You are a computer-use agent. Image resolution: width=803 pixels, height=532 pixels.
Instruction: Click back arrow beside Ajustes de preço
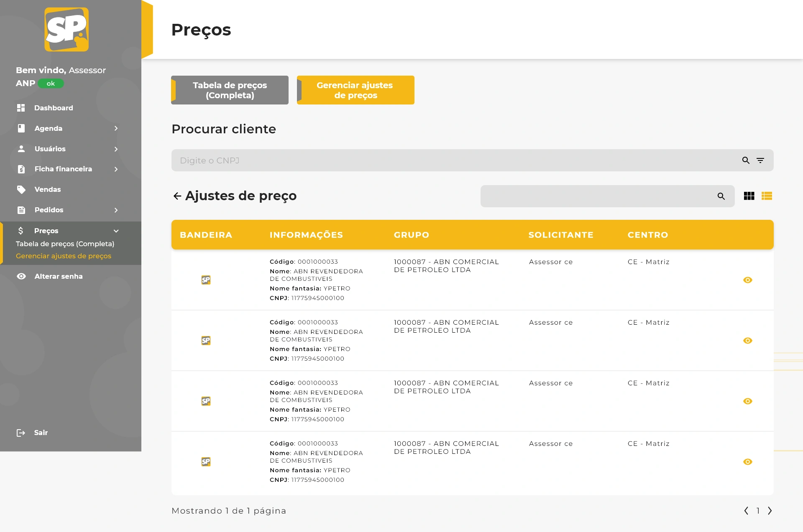(x=177, y=196)
